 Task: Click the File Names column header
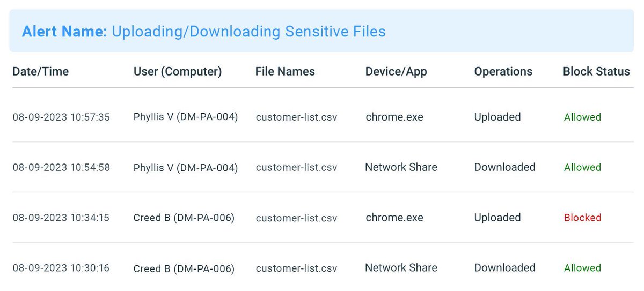point(285,71)
